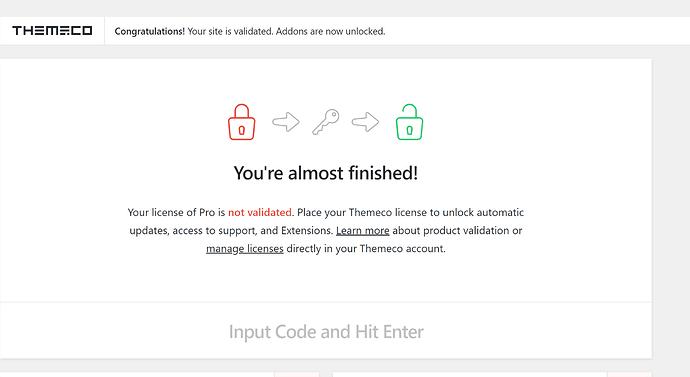This screenshot has width=690, height=377.
Task: Click the red 'not validated' status text
Action: pyautogui.click(x=260, y=212)
